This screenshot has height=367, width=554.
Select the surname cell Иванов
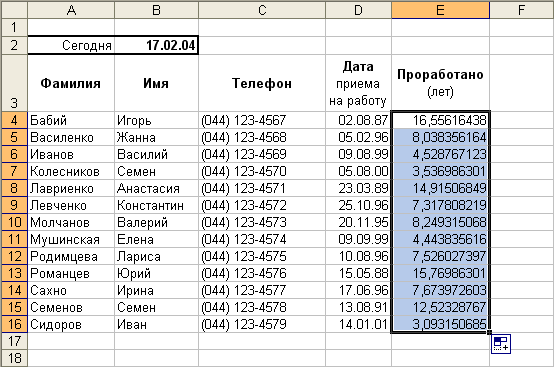71,154
